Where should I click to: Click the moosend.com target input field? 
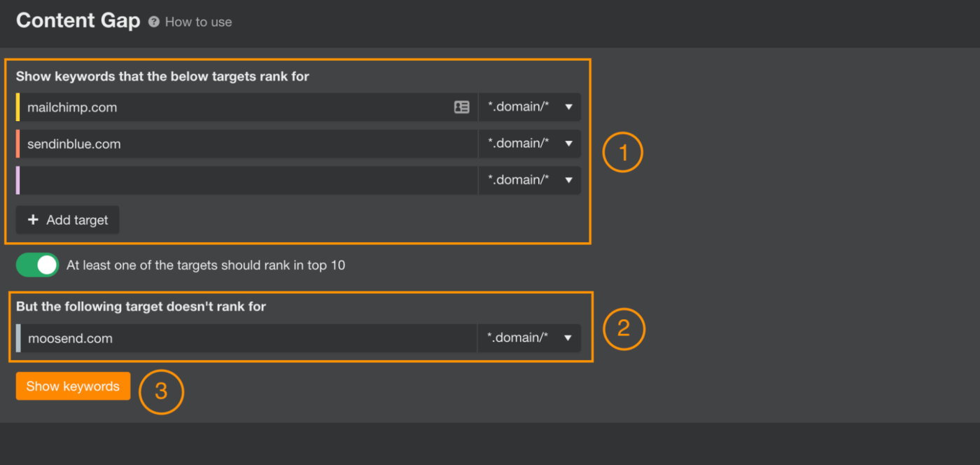[248, 338]
